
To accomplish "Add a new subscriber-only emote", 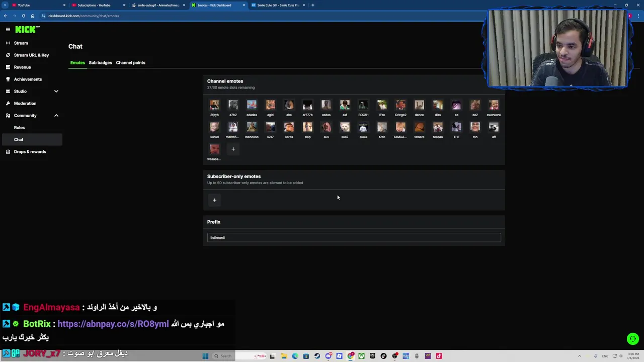I will (214, 200).
